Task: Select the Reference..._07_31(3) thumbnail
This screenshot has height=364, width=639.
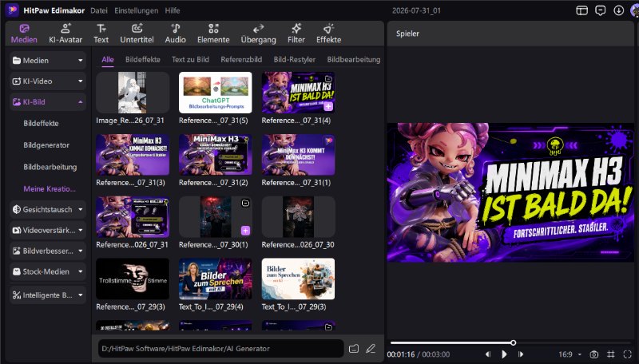Action: coord(133,155)
